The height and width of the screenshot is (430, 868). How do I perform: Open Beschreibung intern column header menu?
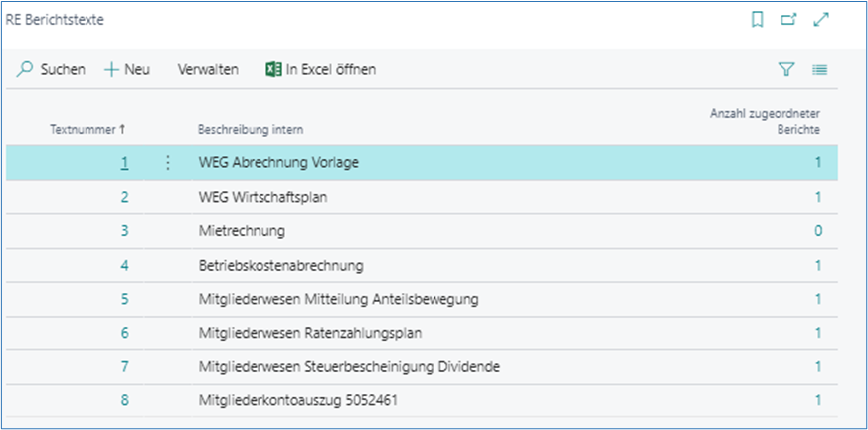point(251,130)
